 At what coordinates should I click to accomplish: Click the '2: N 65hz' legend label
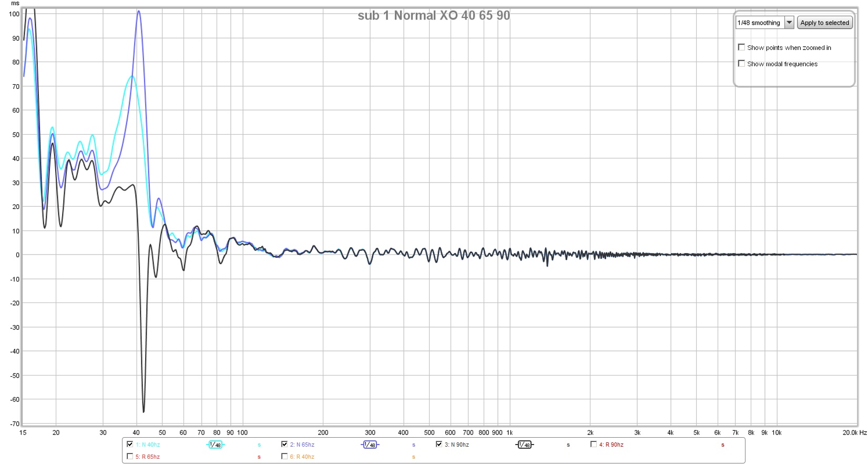pyautogui.click(x=302, y=445)
